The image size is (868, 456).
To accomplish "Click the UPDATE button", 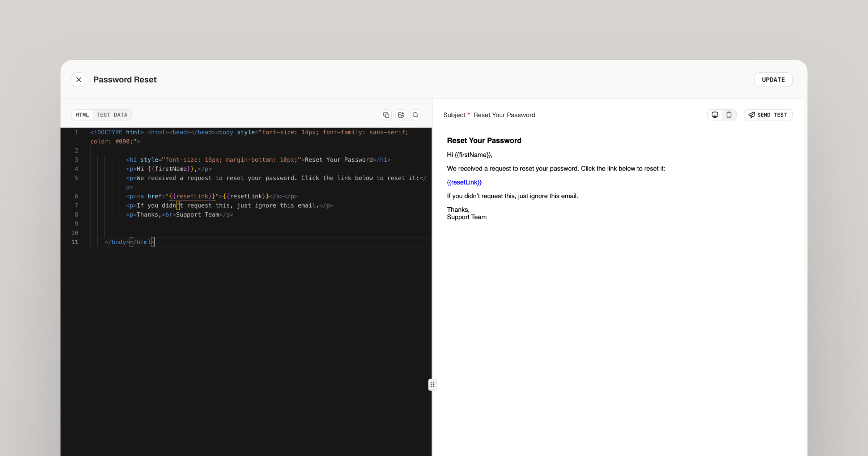I will [x=773, y=79].
